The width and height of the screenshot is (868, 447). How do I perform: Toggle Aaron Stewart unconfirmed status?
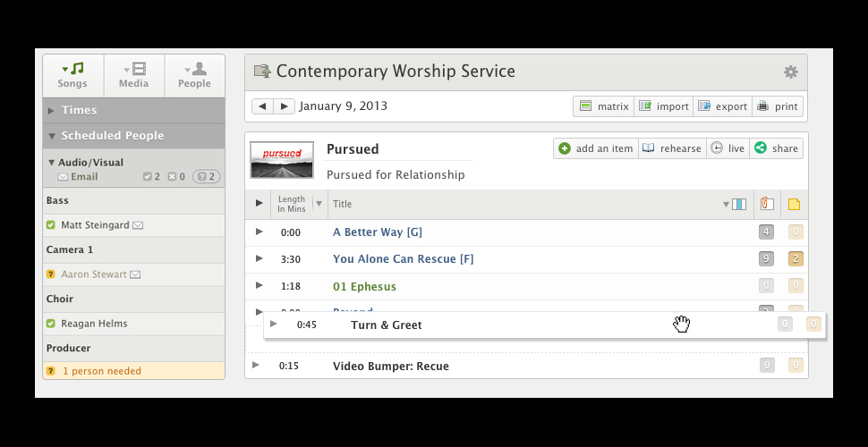pyautogui.click(x=51, y=274)
